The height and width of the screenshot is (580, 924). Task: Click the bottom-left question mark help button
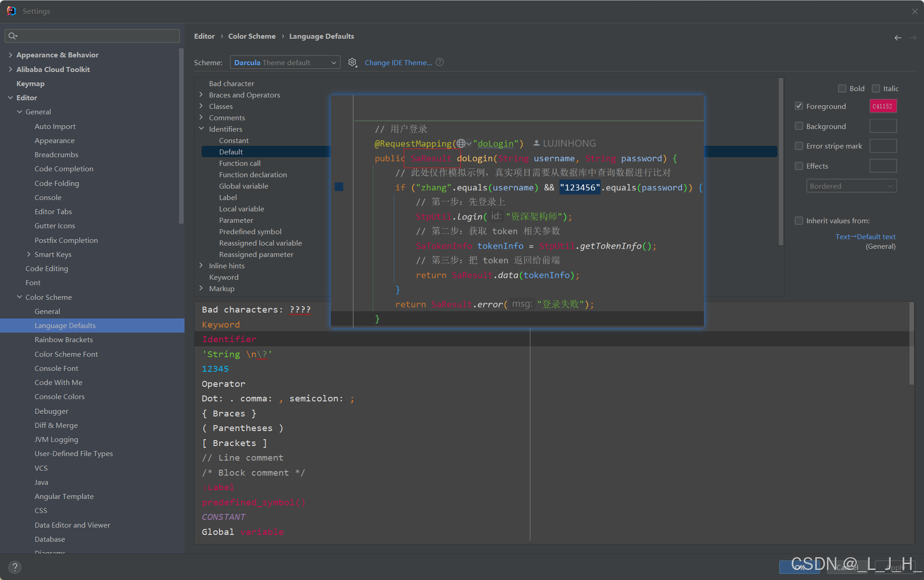pos(15,567)
